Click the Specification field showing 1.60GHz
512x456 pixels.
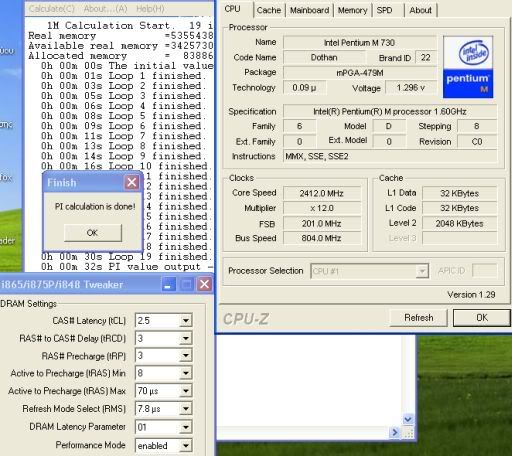click(x=390, y=111)
